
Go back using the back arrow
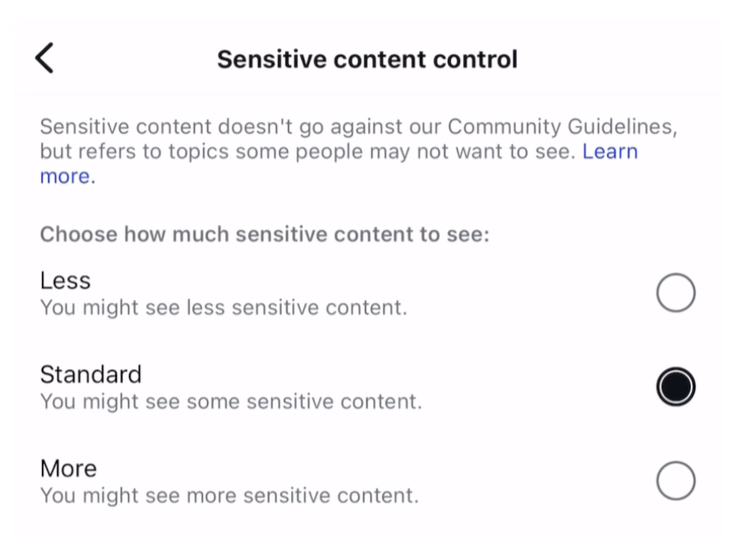[x=45, y=58]
